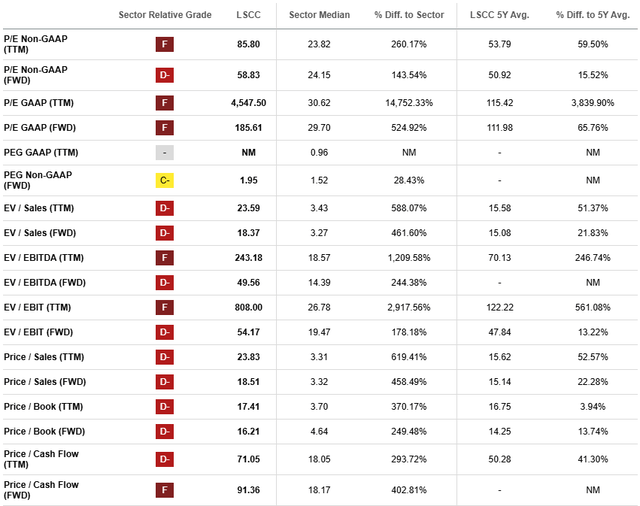
Task: Click the F grade badge for EV / EBIT (TTM)
Action: (x=164, y=307)
